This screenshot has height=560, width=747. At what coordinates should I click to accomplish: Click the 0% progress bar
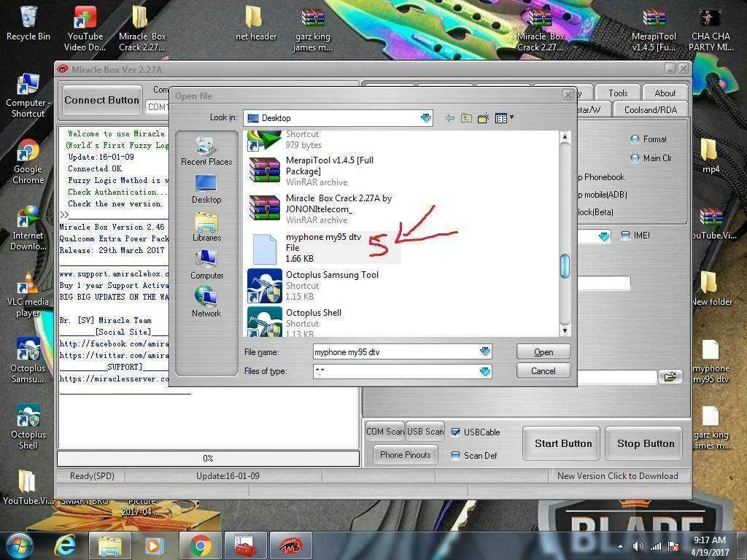point(208,458)
